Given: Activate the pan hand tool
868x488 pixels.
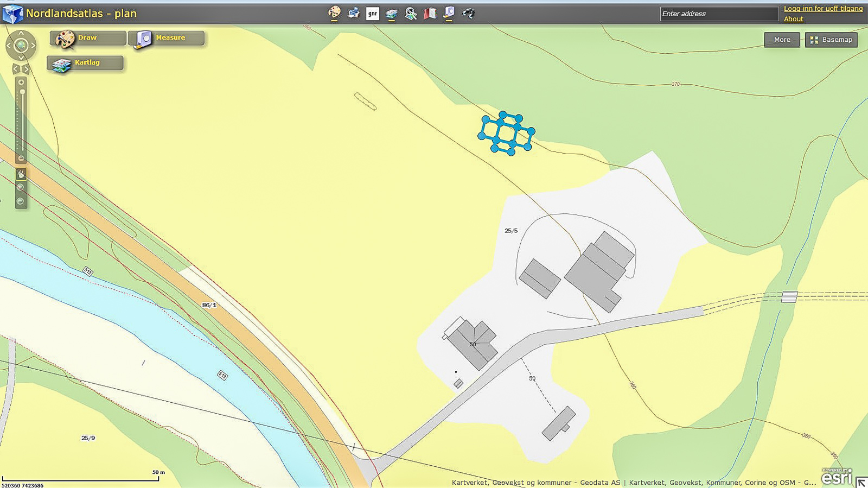Looking at the screenshot, I should (x=21, y=174).
